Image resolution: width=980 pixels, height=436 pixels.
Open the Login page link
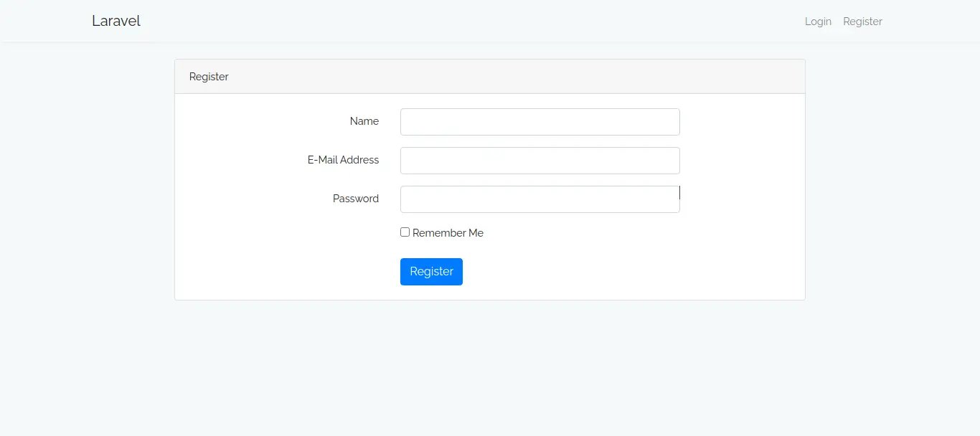tap(818, 22)
